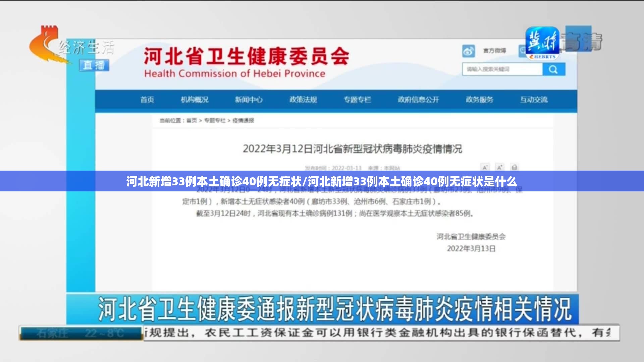Viewport: 644px width, 362px height.
Task: Click the Health Commission of Hebei Province text
Action: pyautogui.click(x=235, y=73)
